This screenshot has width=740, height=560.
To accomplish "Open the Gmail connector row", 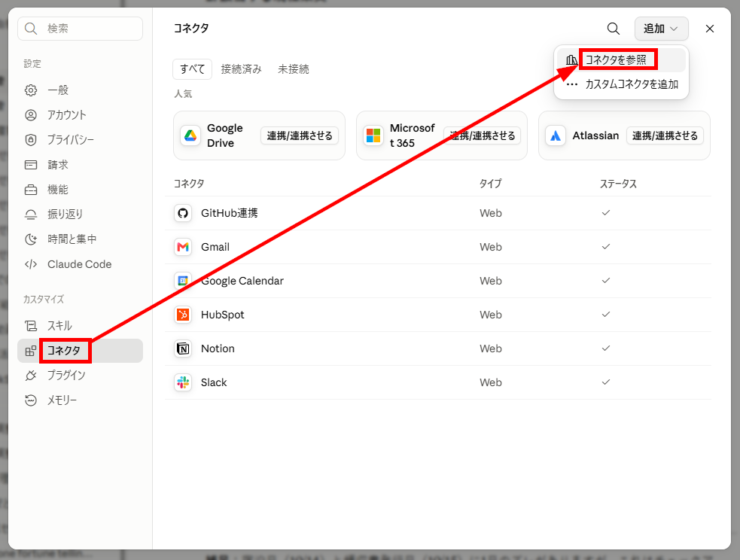I will 438,247.
